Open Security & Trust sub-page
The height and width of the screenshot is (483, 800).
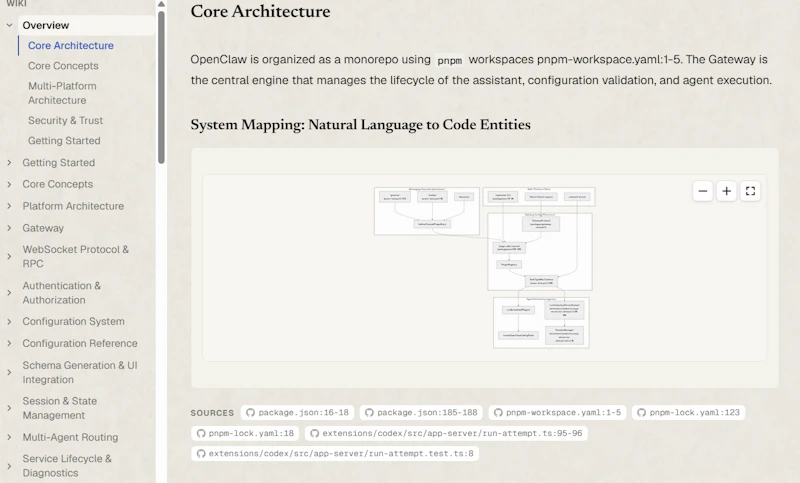[x=65, y=120]
